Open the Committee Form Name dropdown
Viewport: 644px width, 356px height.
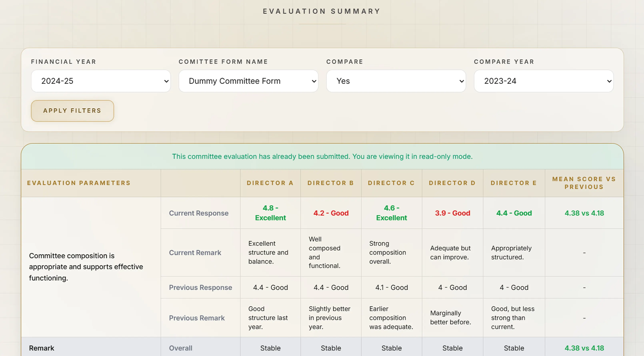tap(248, 81)
